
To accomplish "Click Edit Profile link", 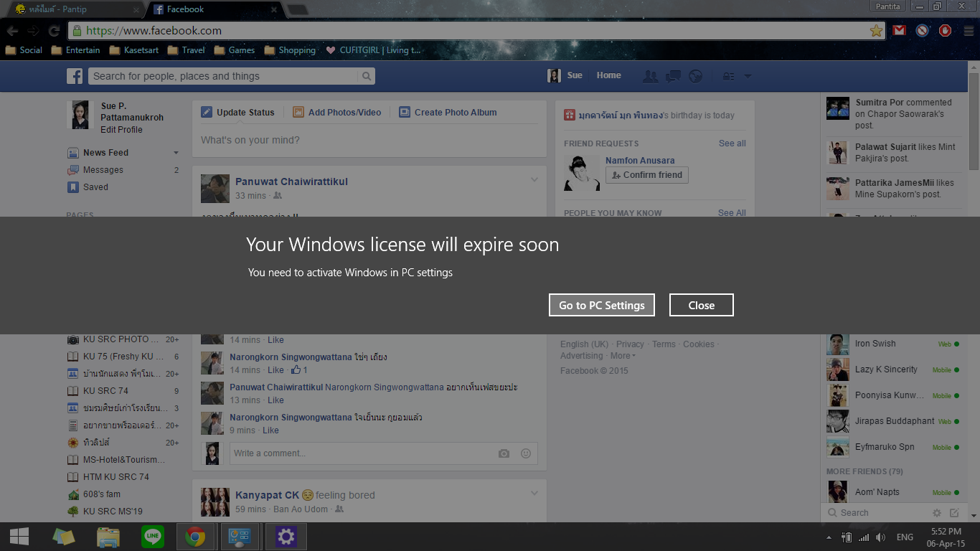I will [121, 130].
